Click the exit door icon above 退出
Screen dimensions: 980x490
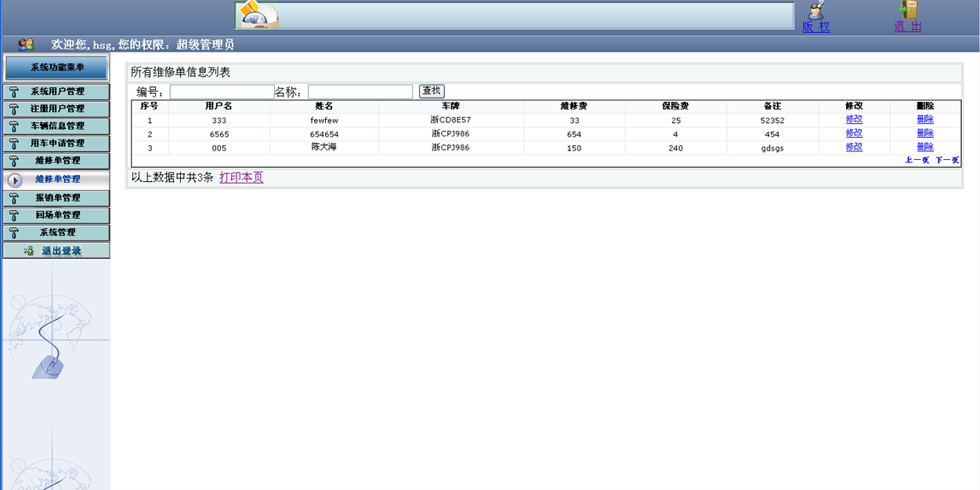(x=908, y=10)
